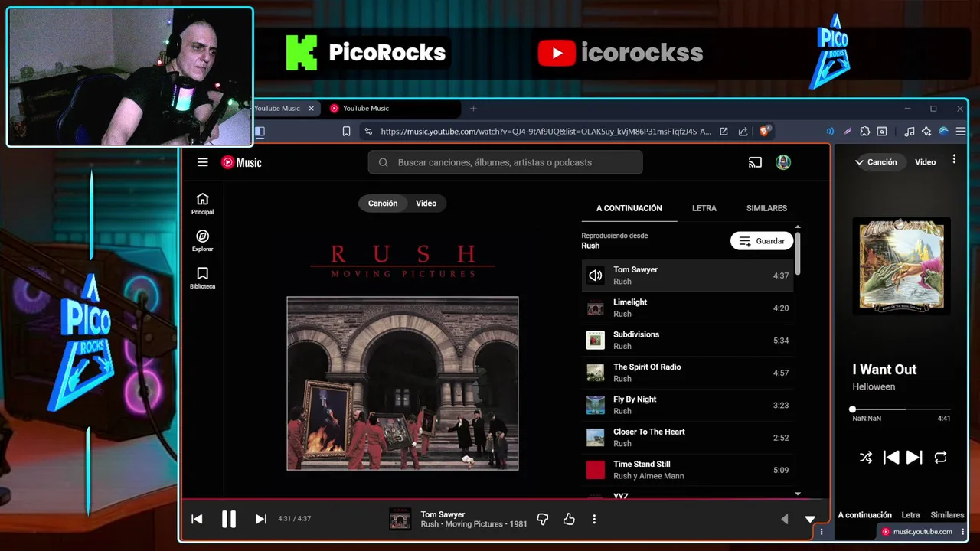
Task: Play Time Stand Still from the queue
Action: (688, 470)
